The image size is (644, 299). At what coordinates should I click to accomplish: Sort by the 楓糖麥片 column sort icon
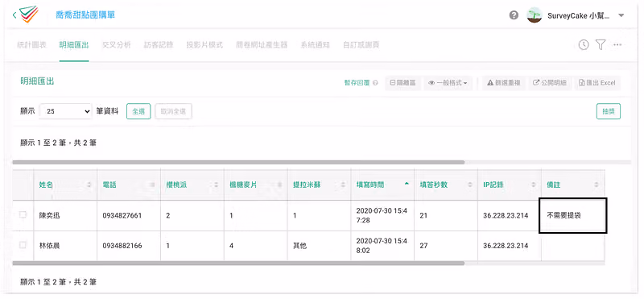pyautogui.click(x=279, y=185)
